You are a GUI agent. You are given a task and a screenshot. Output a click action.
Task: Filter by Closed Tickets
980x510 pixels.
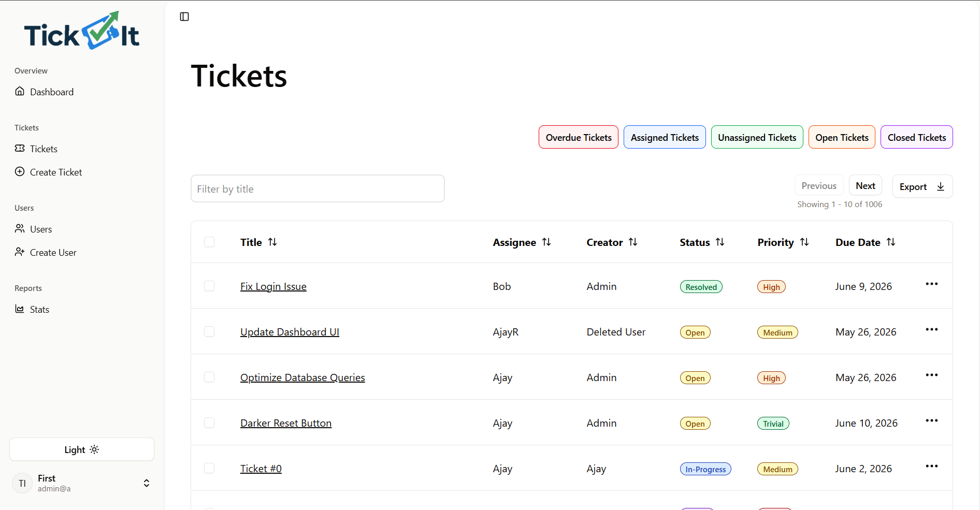(x=917, y=137)
